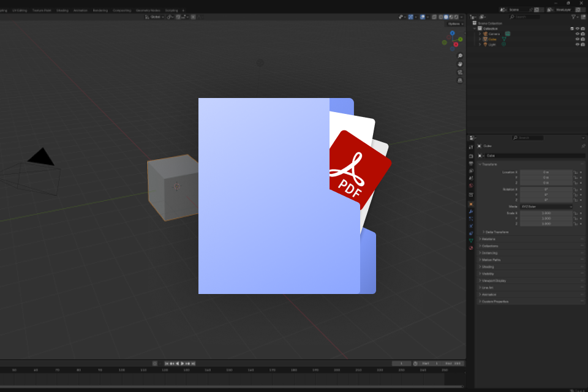Screen dimensions: 588x392
Task: Open the Object Constraints tab icon
Action: point(471,233)
